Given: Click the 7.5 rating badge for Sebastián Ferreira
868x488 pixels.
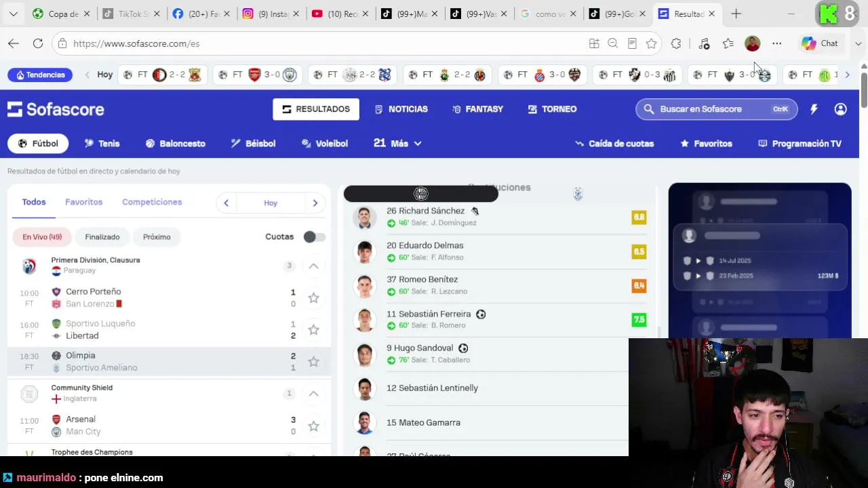Looking at the screenshot, I should pyautogui.click(x=639, y=319).
